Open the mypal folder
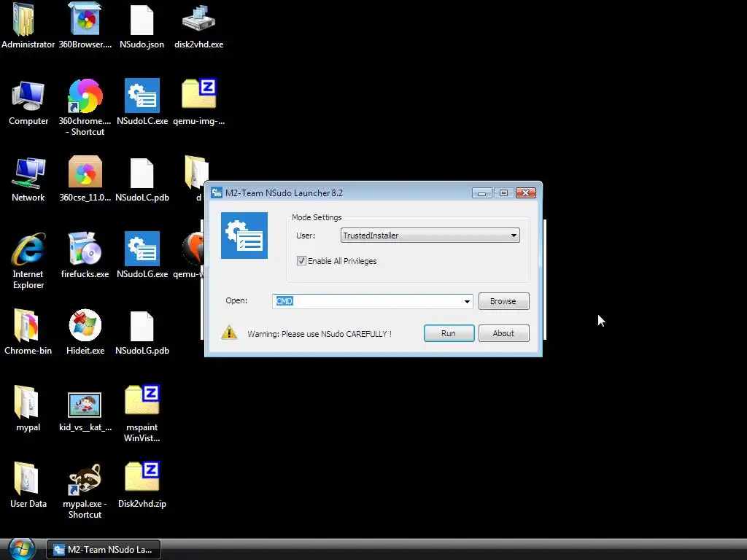The image size is (747, 560). pos(26,402)
